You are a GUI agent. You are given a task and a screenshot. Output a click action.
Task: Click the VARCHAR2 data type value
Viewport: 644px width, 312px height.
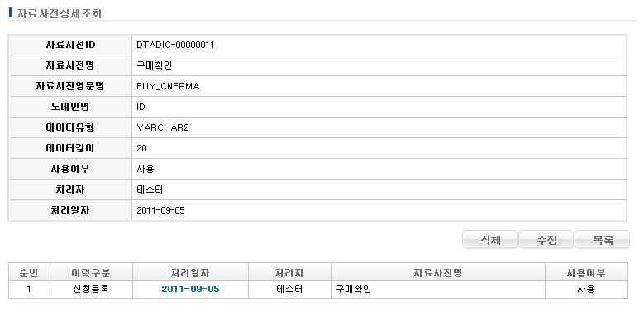tap(163, 127)
